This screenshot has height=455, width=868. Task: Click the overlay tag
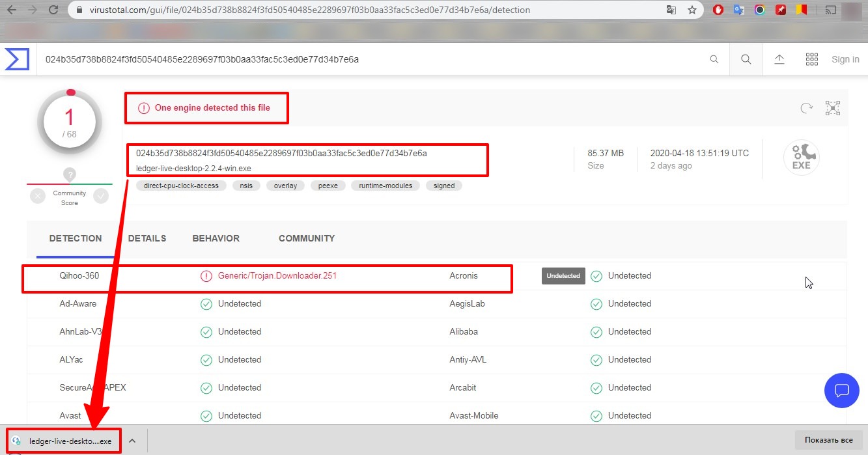[285, 186]
